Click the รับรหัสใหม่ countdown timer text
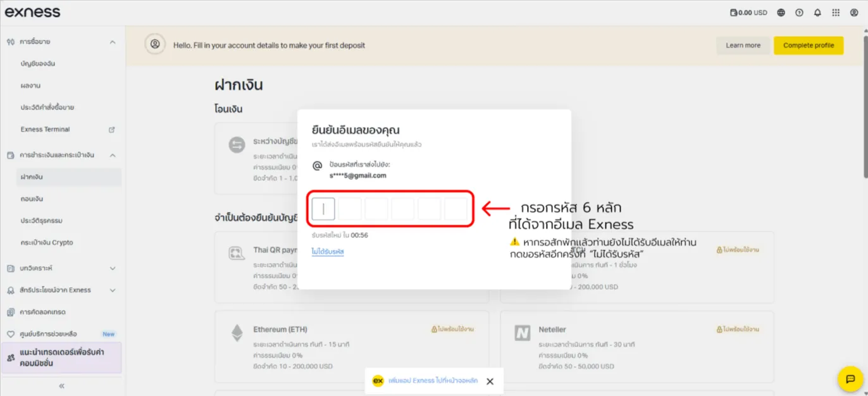 (340, 235)
